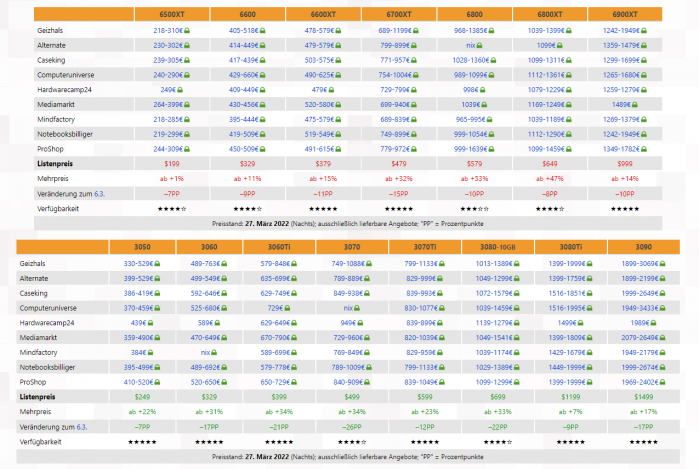The image size is (700, 469).
Task: Click green icon beside Mindfactory 3060 nix
Action: 214,353
